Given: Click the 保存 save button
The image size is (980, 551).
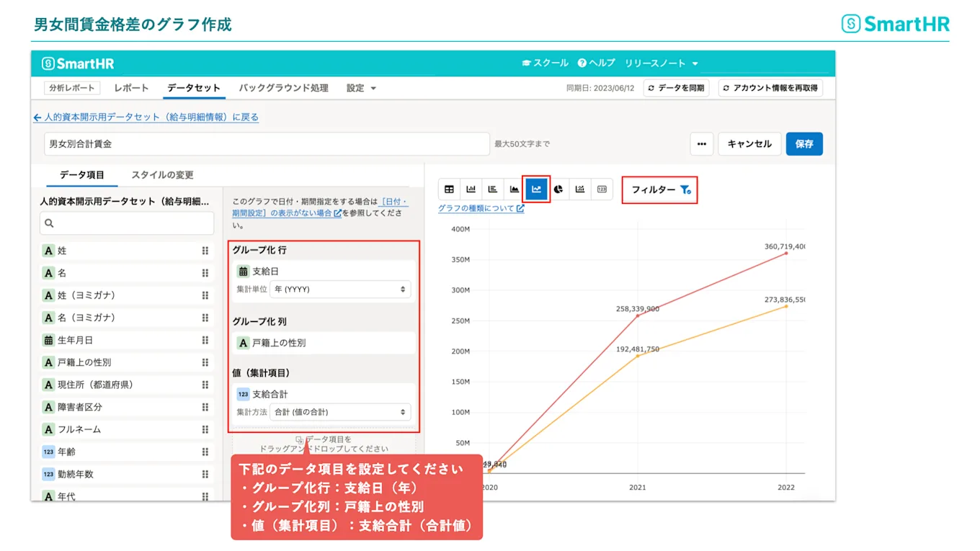Looking at the screenshot, I should pos(804,144).
